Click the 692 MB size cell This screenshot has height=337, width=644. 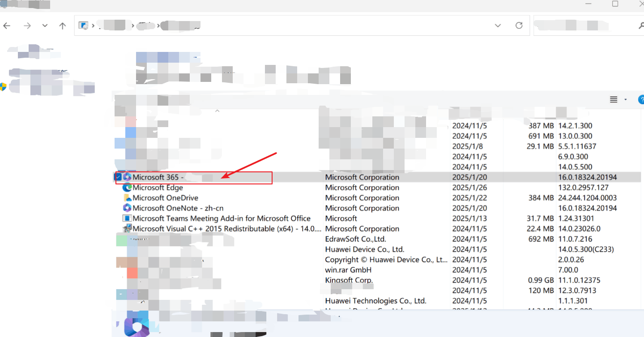[x=541, y=239]
